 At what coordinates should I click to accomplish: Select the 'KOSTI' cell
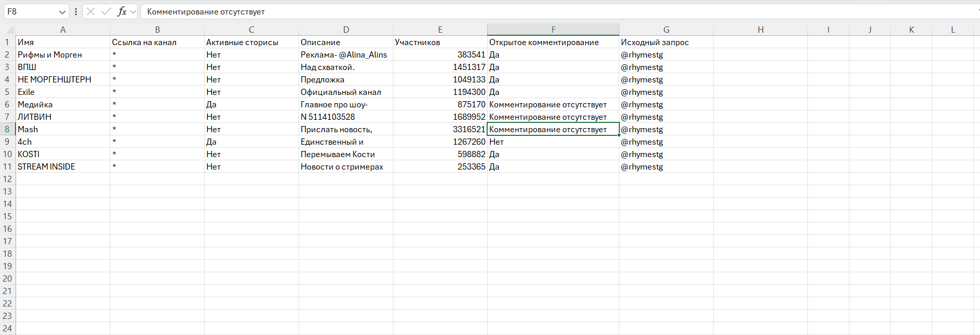click(63, 154)
